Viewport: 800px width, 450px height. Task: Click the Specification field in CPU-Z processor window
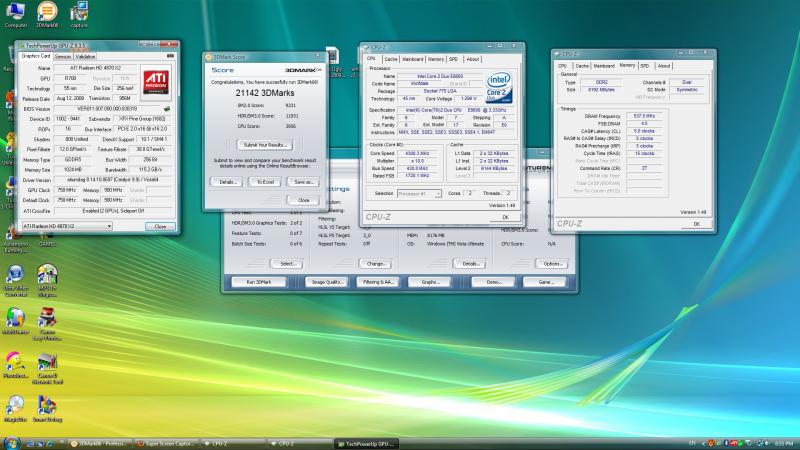[456, 110]
